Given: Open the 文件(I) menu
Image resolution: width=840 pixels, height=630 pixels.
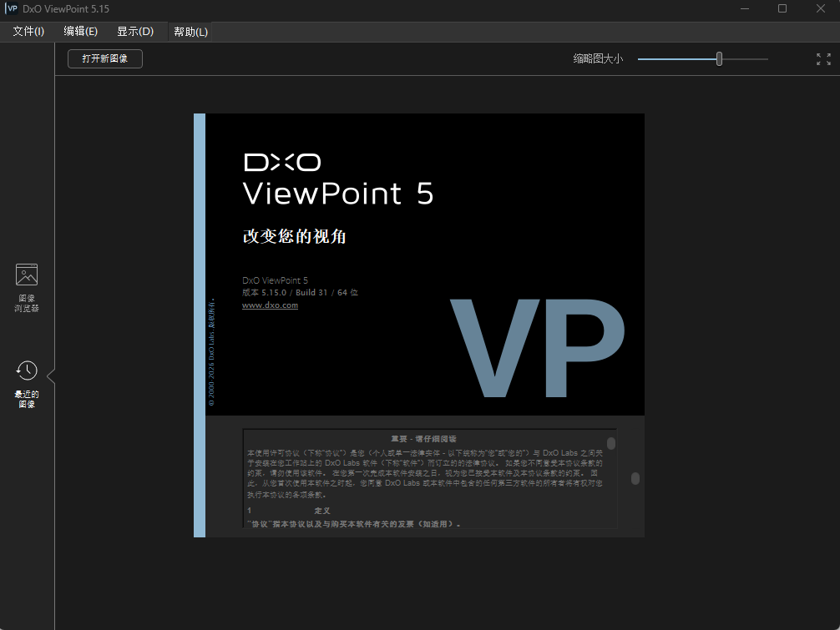Looking at the screenshot, I should tap(28, 32).
